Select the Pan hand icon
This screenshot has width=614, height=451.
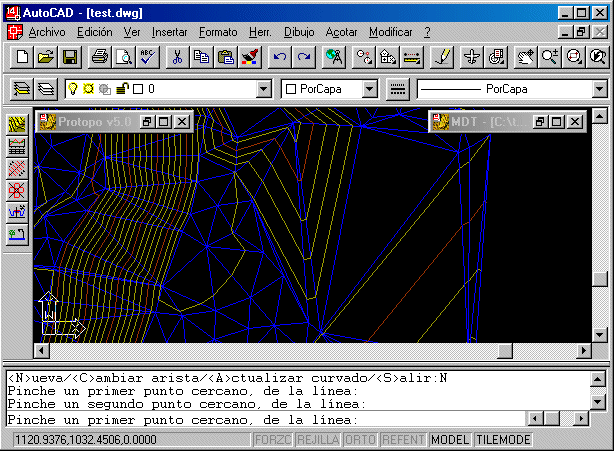526,57
